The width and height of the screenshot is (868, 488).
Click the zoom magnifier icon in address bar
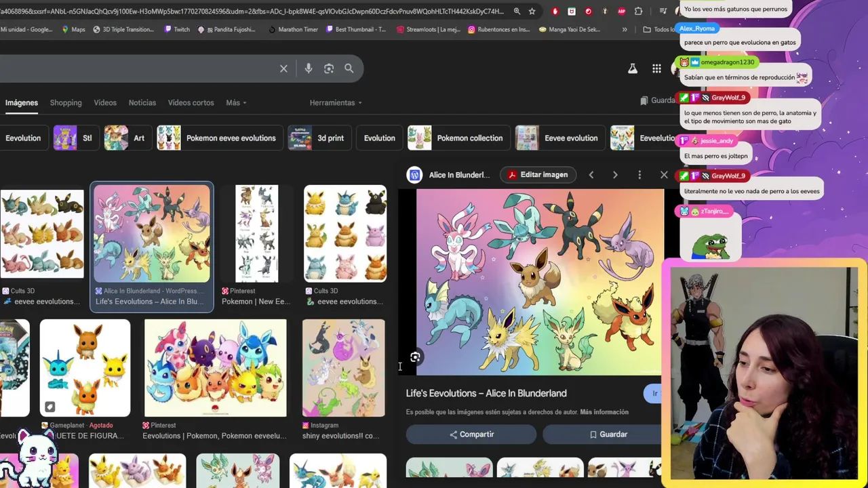(517, 12)
